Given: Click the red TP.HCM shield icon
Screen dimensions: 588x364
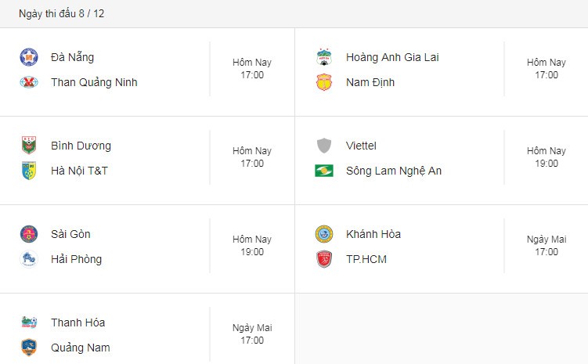Looking at the screenshot, I should (x=324, y=259).
